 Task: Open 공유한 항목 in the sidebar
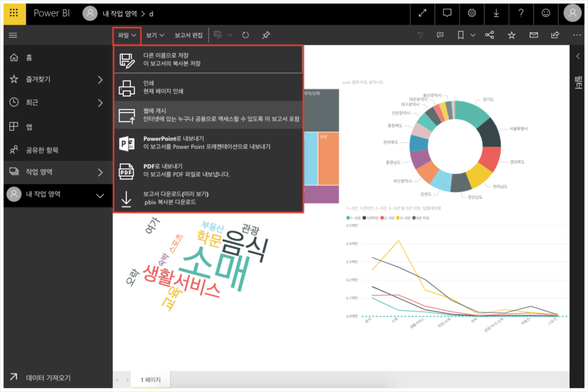coord(58,150)
